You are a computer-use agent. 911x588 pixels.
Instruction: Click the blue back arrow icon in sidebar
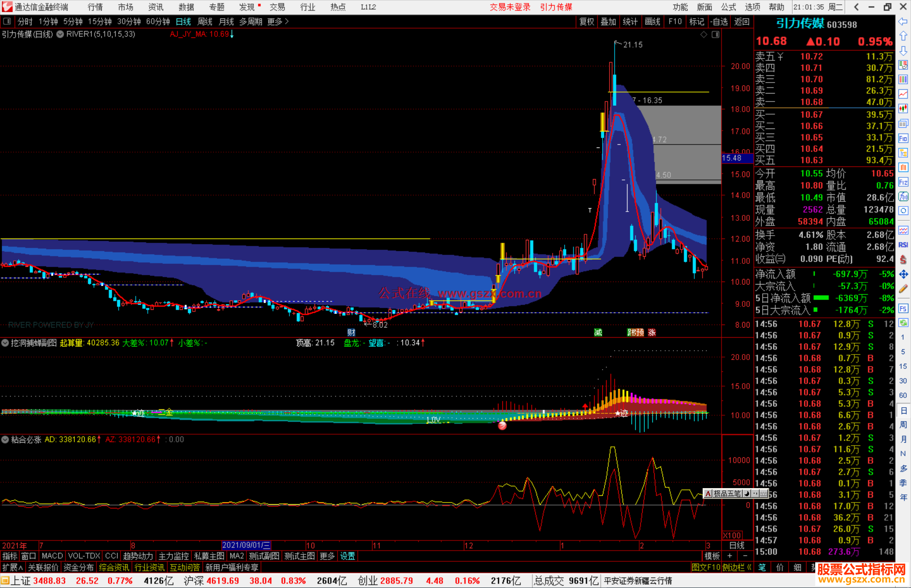[x=903, y=21]
